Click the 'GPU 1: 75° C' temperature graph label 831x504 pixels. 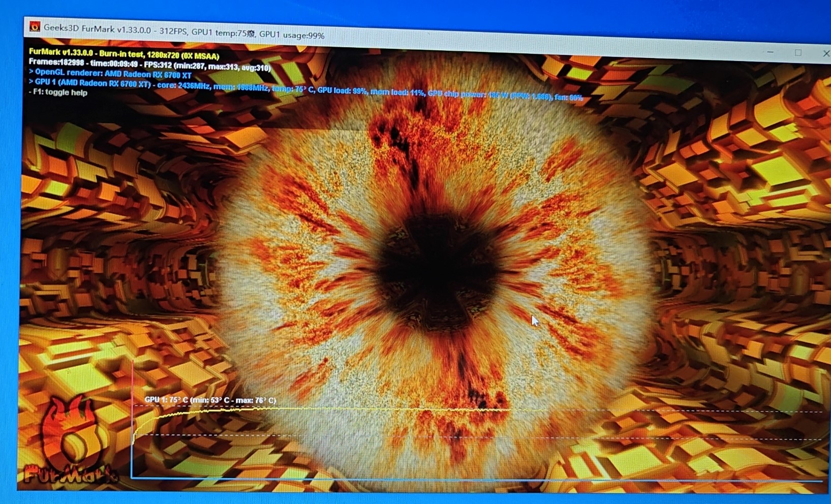[x=210, y=400]
